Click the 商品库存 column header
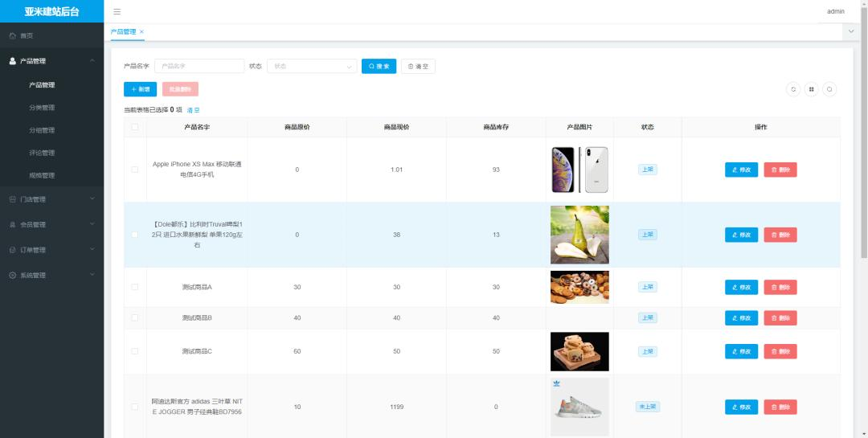868x438 pixels. coord(496,127)
